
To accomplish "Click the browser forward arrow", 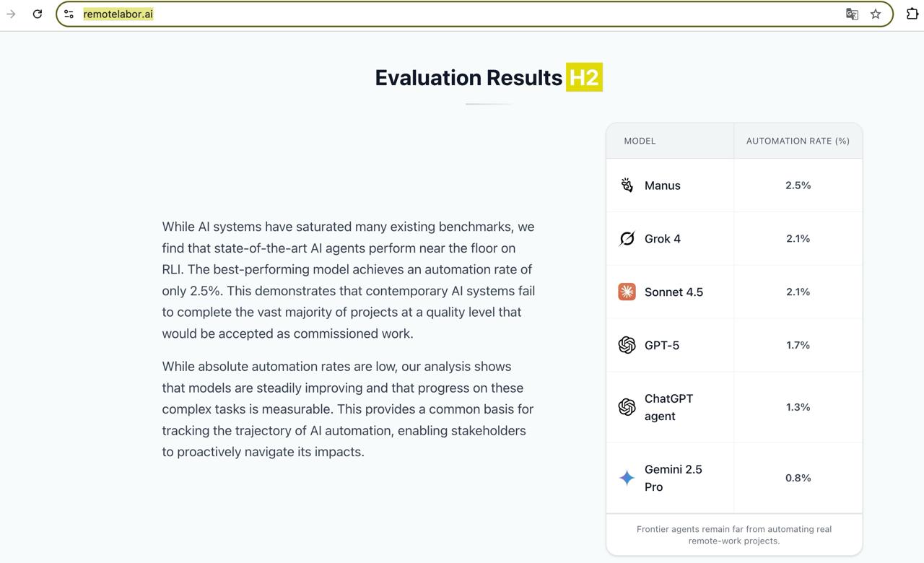I will coord(11,14).
